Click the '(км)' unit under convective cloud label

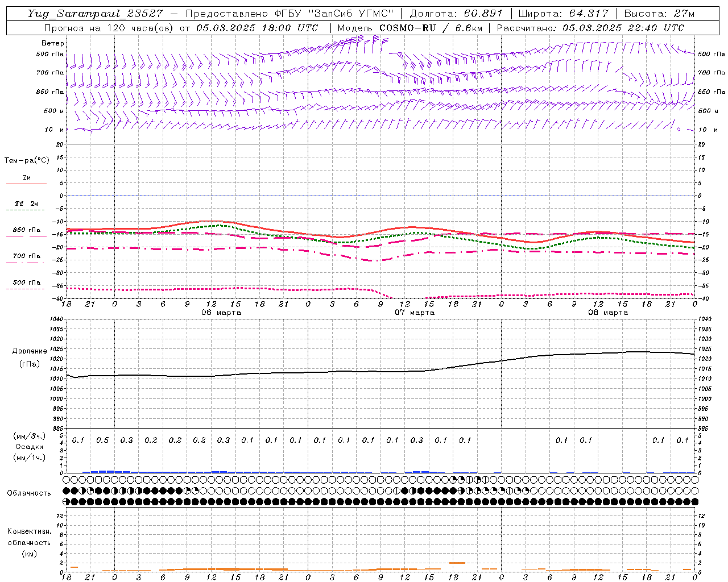[x=29, y=554]
